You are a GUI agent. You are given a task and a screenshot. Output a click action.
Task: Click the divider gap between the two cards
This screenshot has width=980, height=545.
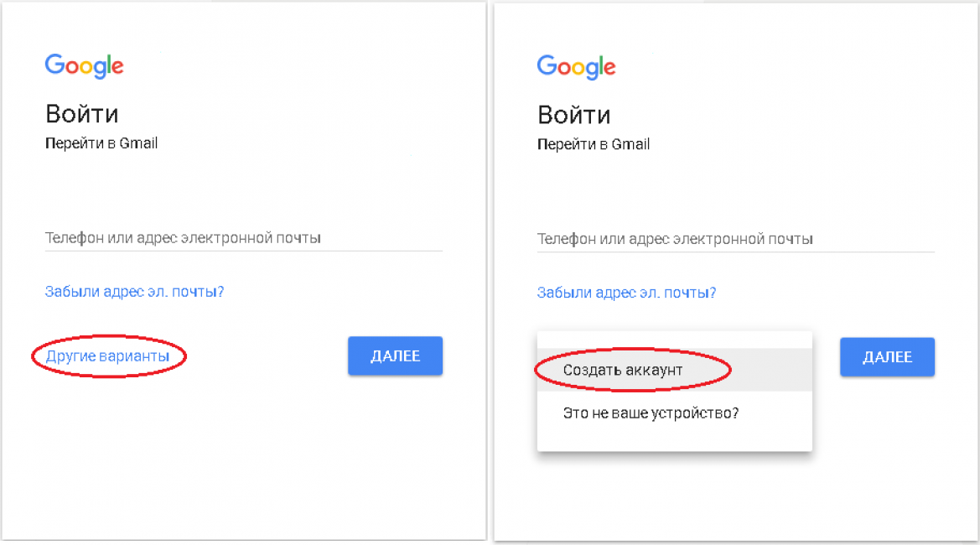[490, 272]
